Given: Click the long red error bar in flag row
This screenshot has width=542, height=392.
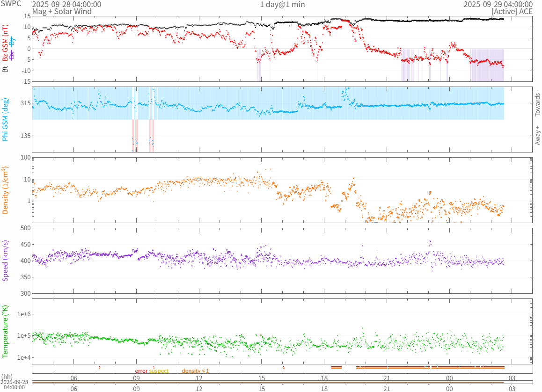Looking at the screenshot, I should (430, 367).
